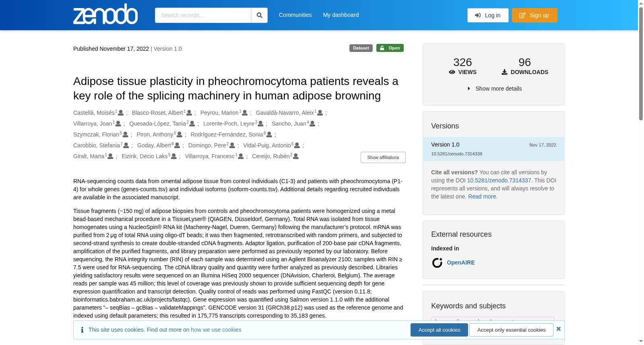Click person icon beside Szymczak, Florian
The width and height of the screenshot is (644, 345).
[x=126, y=135]
